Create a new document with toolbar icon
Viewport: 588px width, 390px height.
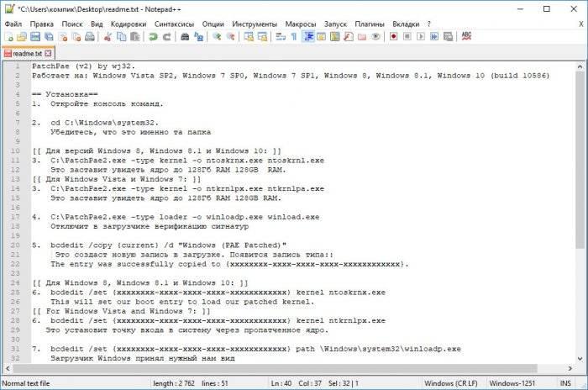tap(9, 36)
